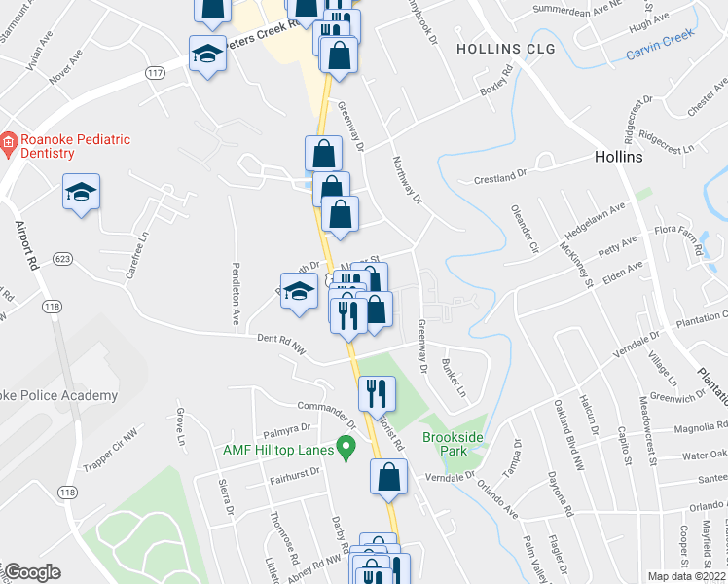Open the Roanoke Pediatric Dentistry pin
The height and width of the screenshot is (584, 728).
tap(9, 144)
